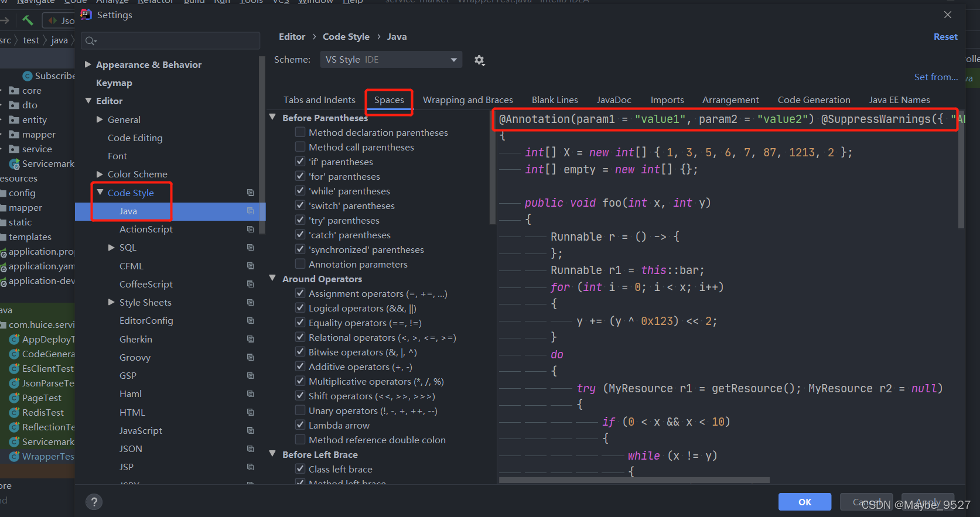Click the Reset link
The image size is (980, 517).
[945, 36]
